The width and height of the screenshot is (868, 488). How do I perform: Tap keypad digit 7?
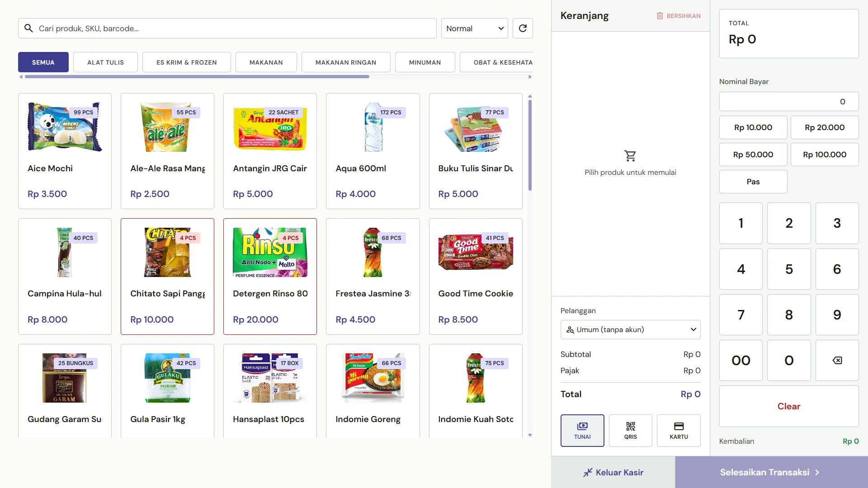741,314
